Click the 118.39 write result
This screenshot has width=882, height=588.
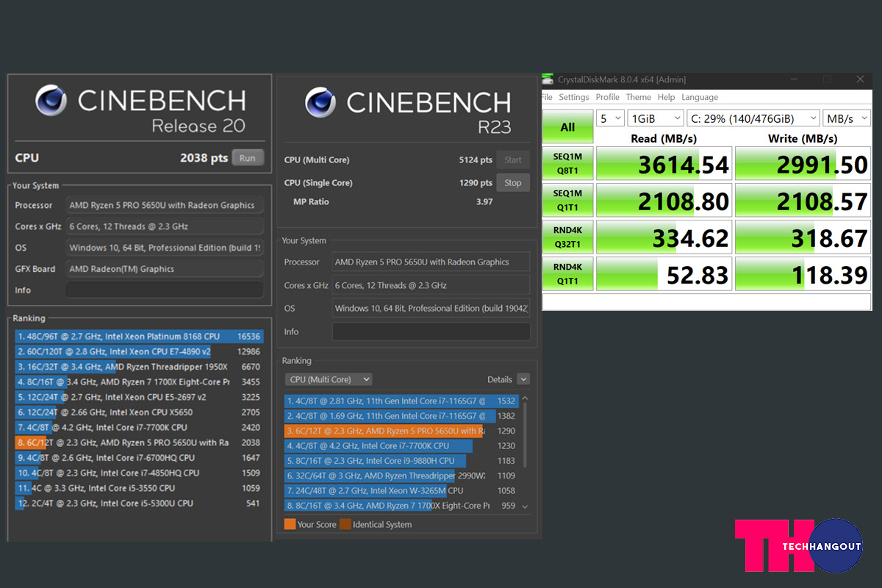[803, 274]
